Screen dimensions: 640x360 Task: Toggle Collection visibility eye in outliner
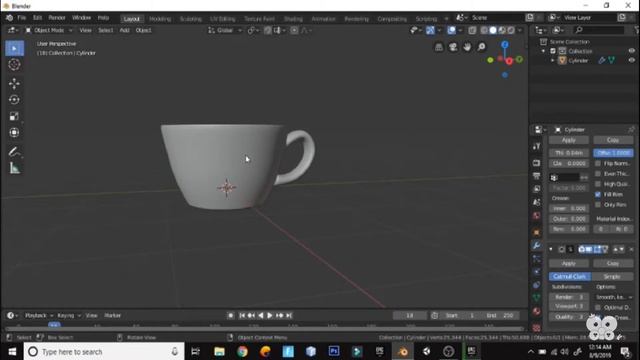tap(632, 51)
